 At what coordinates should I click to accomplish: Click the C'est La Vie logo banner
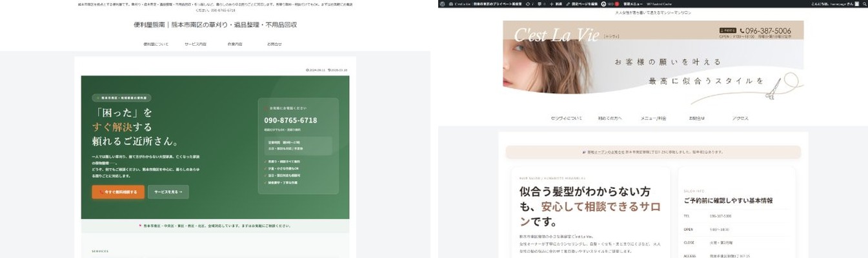click(558, 35)
